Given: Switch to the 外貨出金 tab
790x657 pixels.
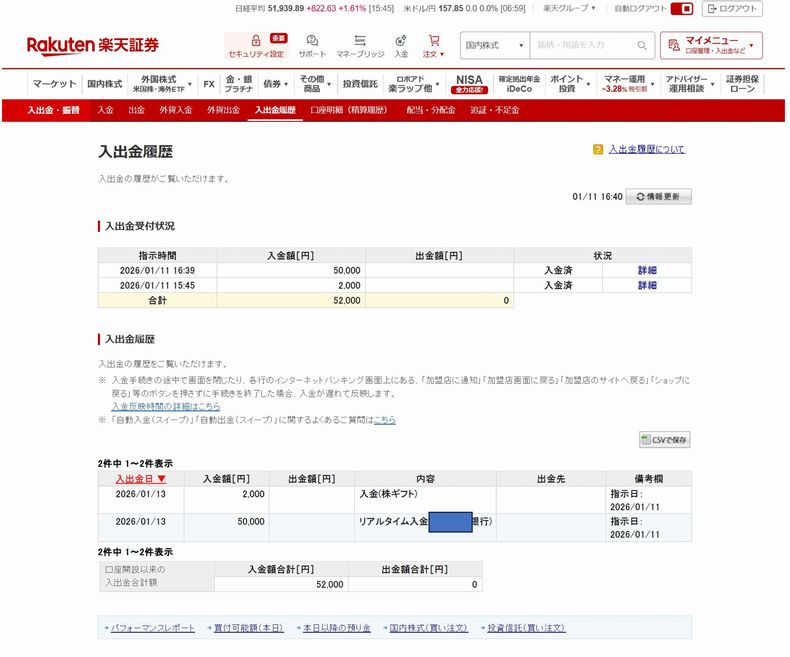Looking at the screenshot, I should click(x=223, y=110).
